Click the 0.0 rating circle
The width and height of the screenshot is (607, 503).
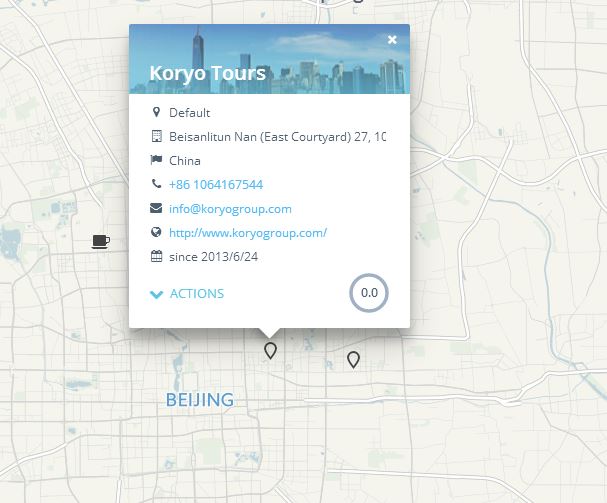tap(369, 293)
